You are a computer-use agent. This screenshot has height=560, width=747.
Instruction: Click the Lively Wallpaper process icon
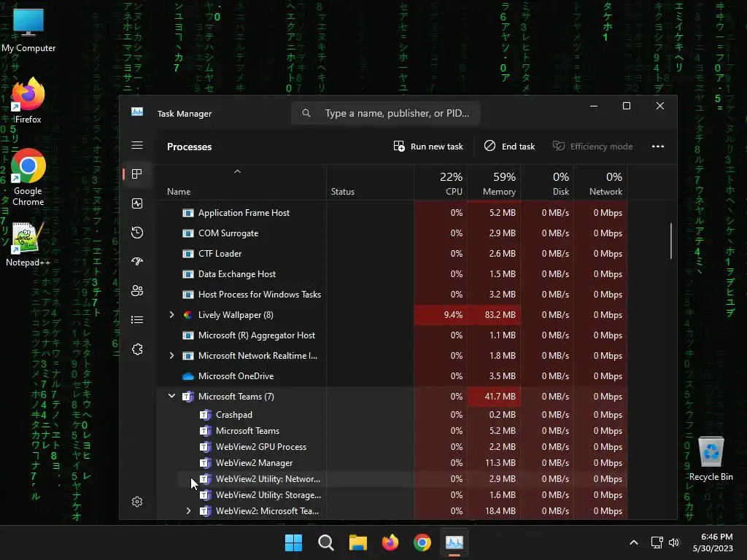187,315
